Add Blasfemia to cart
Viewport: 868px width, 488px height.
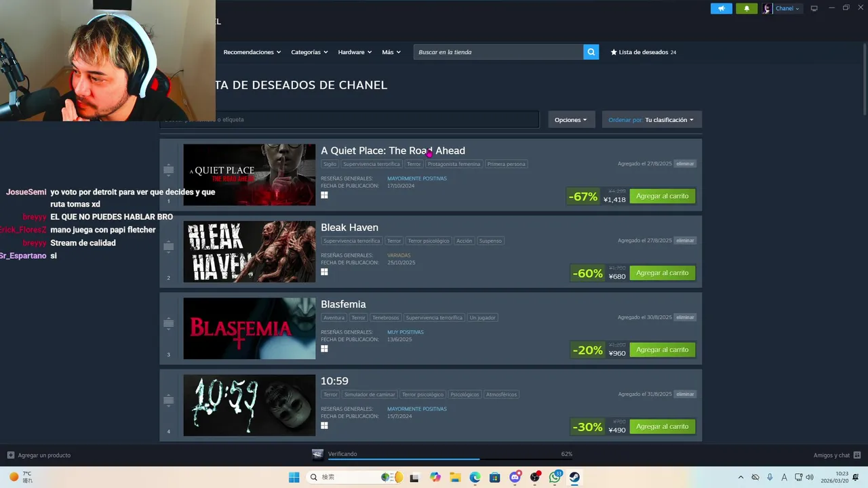pos(663,350)
